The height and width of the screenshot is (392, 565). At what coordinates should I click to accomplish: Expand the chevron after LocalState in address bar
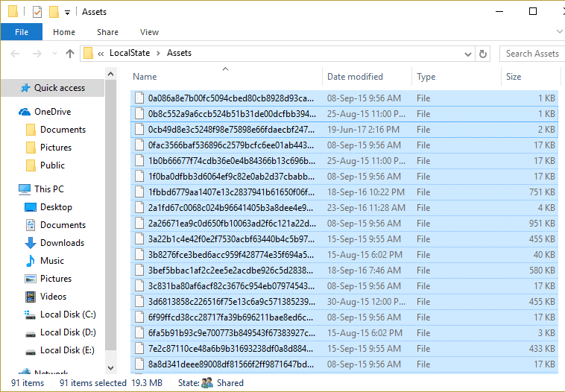tap(158, 54)
